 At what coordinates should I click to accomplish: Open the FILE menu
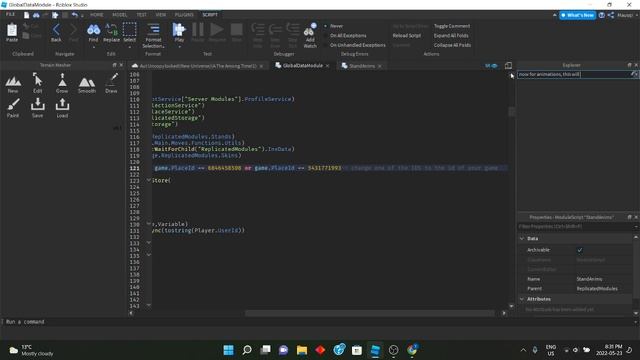10,15
